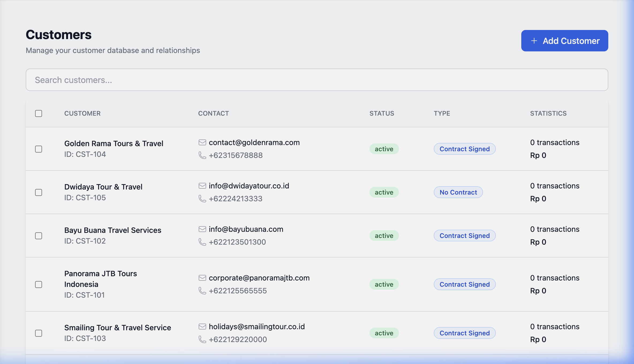Click the email corporate@panoramajtb.com
This screenshot has width=634, height=364.
pos(259,278)
